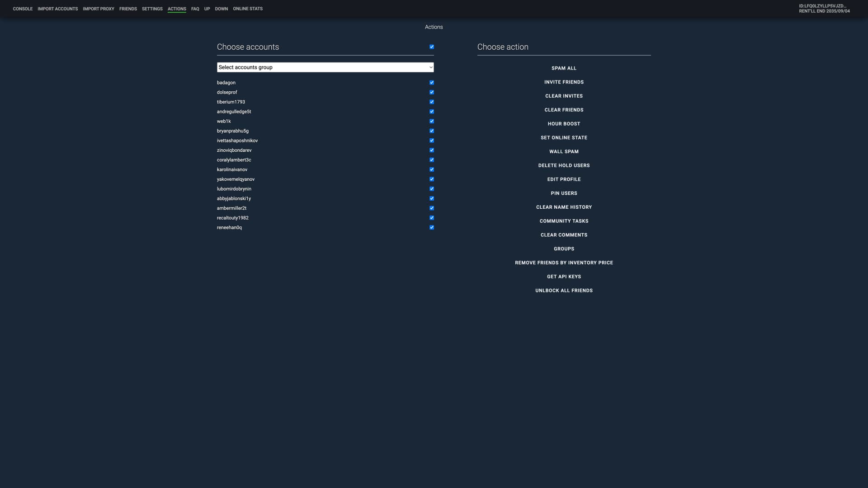Choose Remove Friends by Inventory Price
Image resolution: width=868 pixels, height=488 pixels.
click(x=564, y=263)
